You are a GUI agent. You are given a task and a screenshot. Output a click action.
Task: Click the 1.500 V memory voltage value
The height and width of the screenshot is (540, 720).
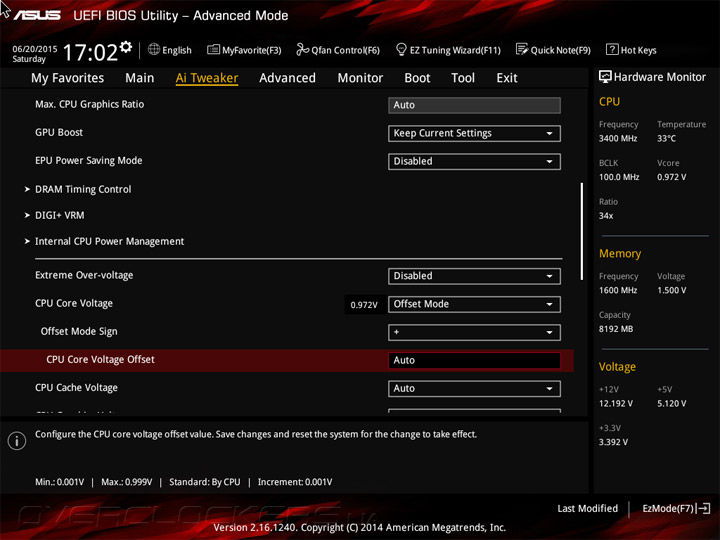pyautogui.click(x=671, y=290)
